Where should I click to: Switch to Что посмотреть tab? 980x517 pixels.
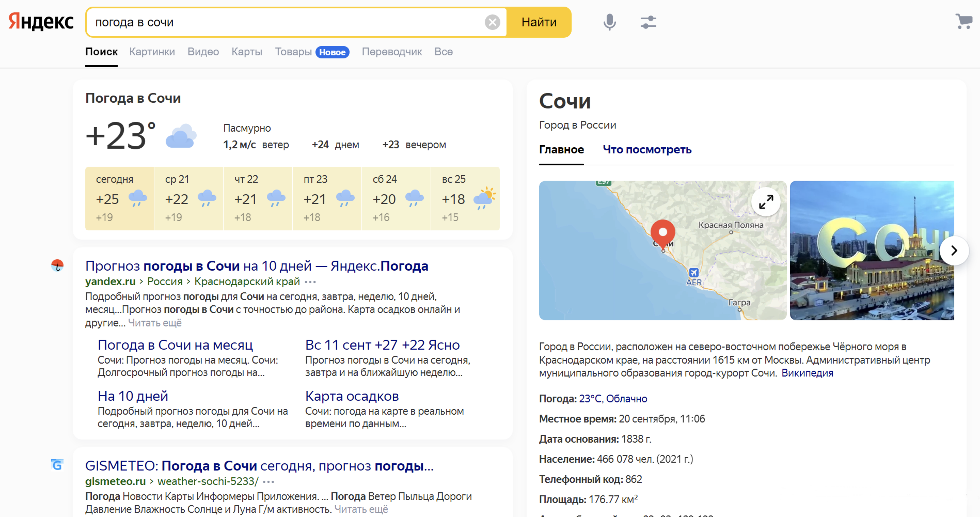point(647,150)
